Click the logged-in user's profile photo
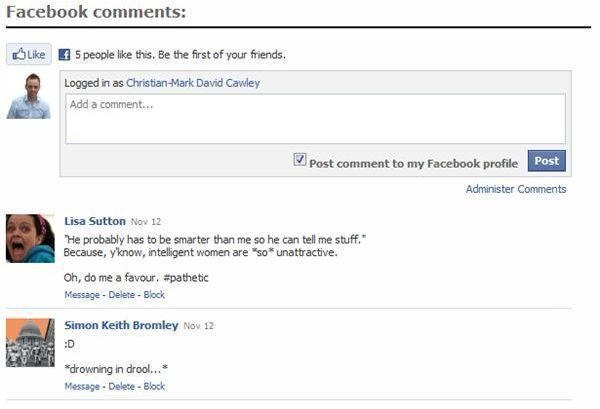 [x=29, y=96]
